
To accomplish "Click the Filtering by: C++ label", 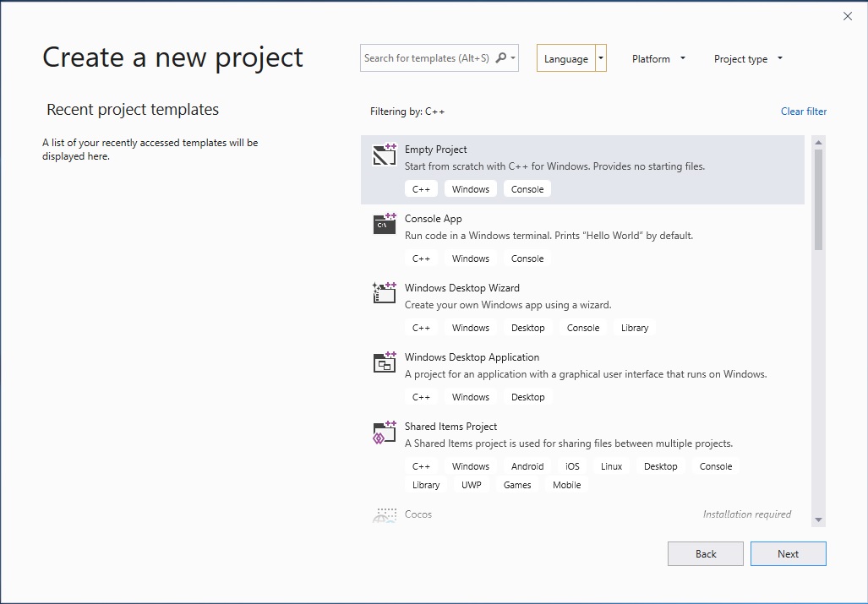I will [x=407, y=112].
